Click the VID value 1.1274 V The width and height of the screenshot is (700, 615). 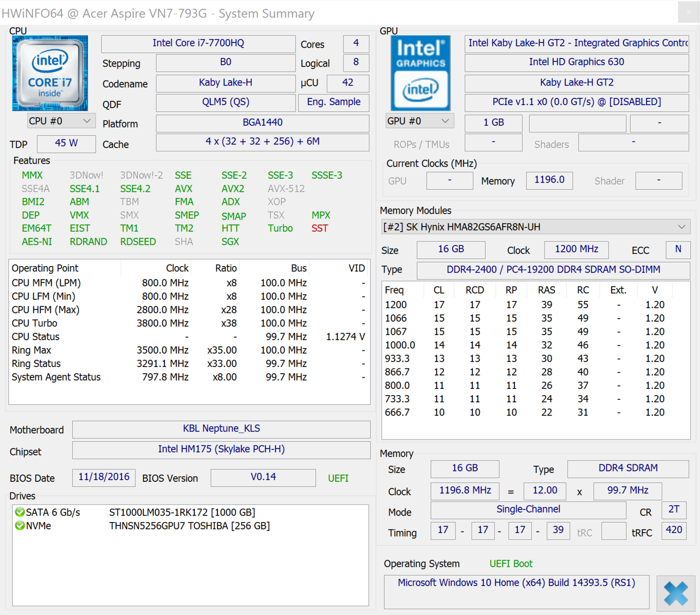point(346,337)
